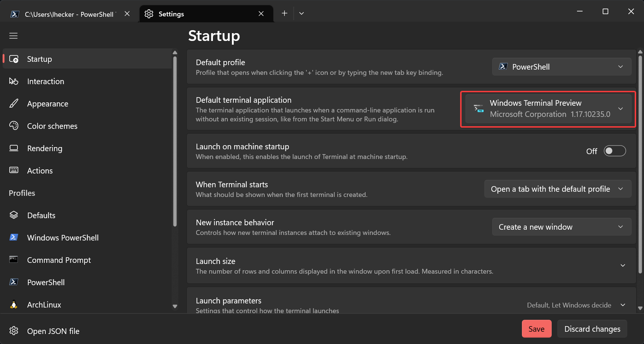Open the Defaults layers icon profile

click(x=14, y=215)
